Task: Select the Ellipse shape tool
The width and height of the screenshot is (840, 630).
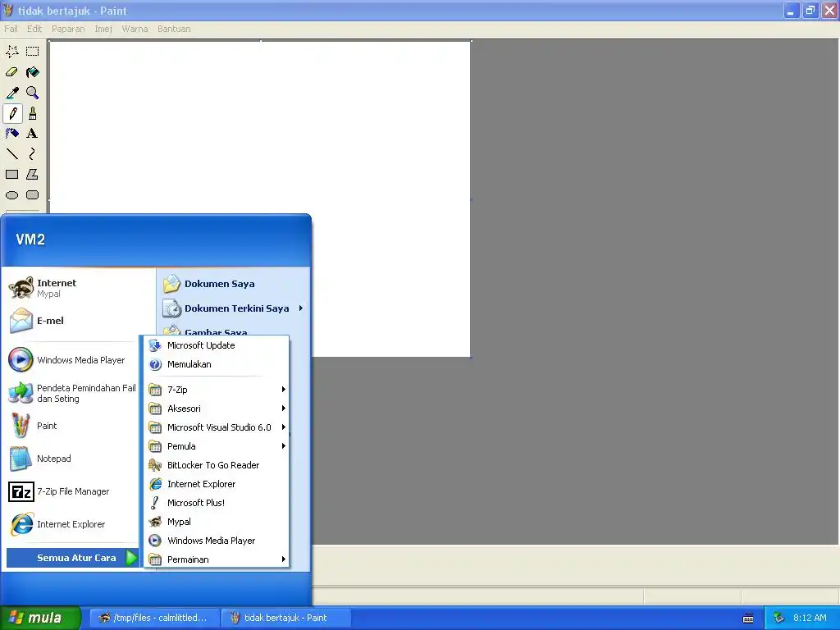Action: pyautogui.click(x=11, y=195)
